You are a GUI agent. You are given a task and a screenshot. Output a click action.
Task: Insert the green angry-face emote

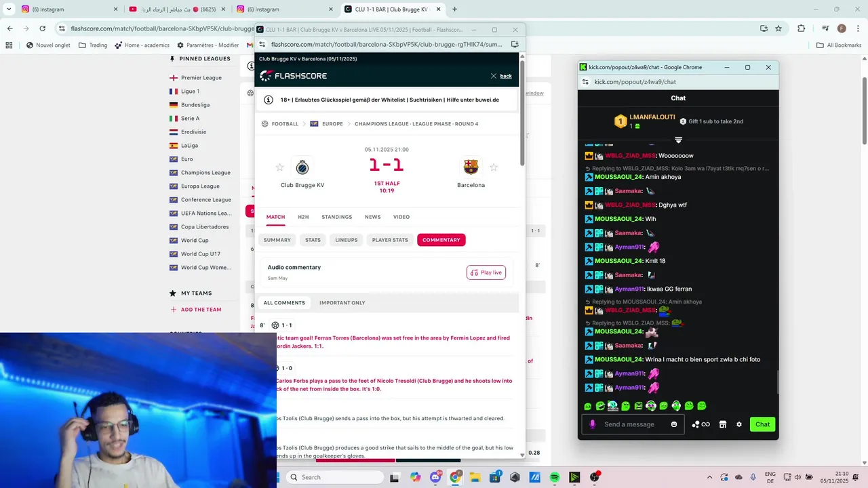click(x=638, y=406)
